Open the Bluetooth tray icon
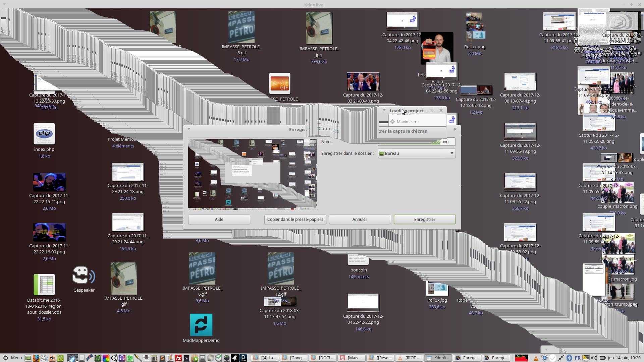Image resolution: width=644 pixels, height=362 pixels. pyautogui.click(x=569, y=358)
